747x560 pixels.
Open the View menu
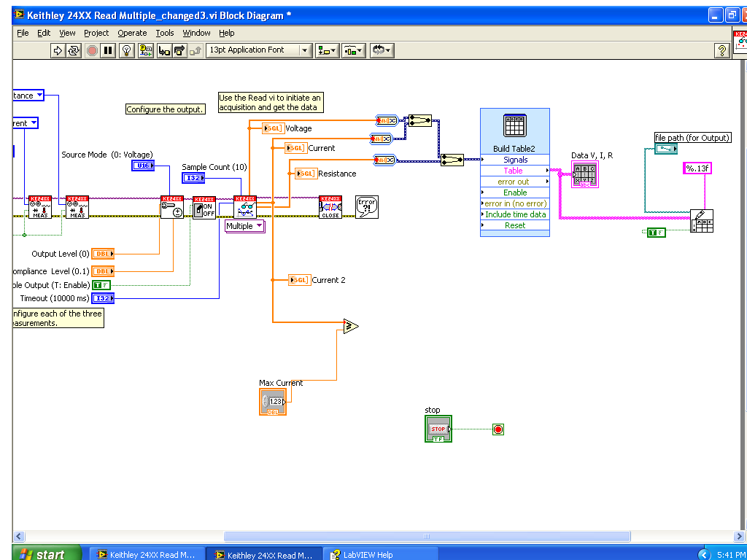(x=67, y=33)
